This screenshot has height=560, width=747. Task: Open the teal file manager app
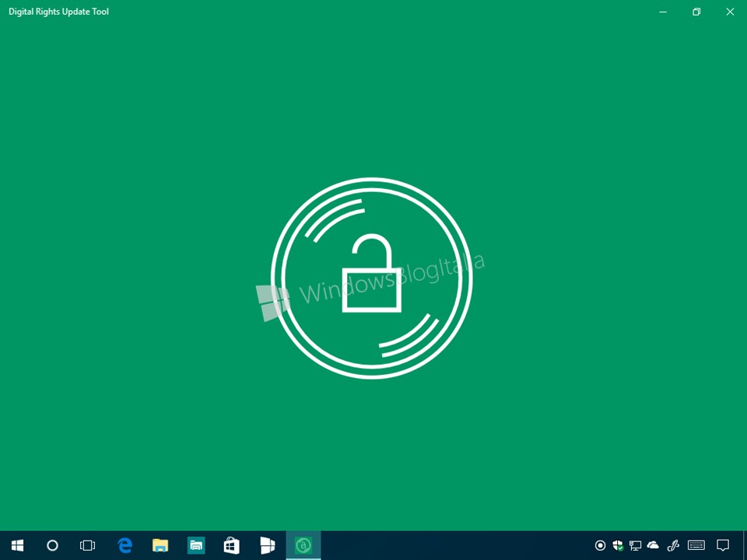coord(196,545)
